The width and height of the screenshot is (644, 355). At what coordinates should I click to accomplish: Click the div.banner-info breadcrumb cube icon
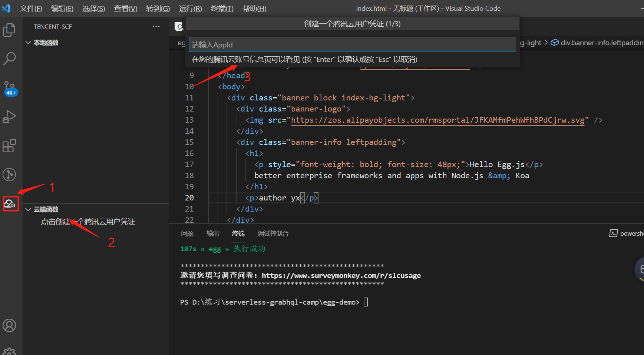point(555,43)
